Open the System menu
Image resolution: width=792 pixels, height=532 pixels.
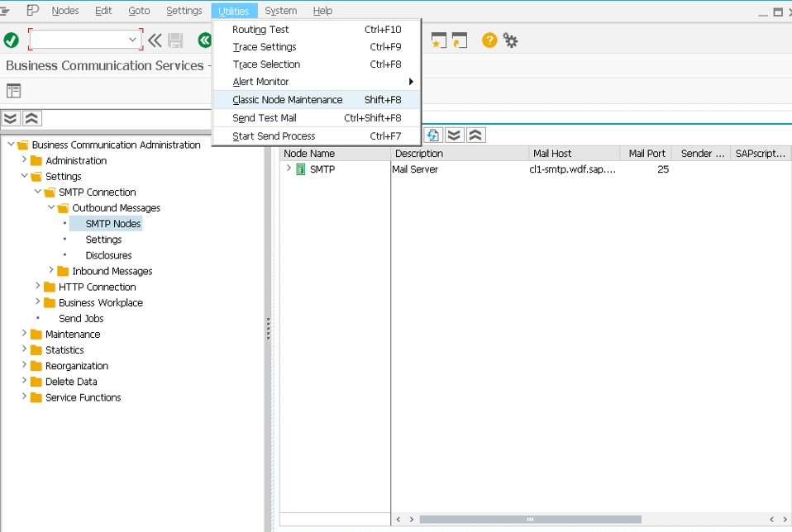point(281,11)
